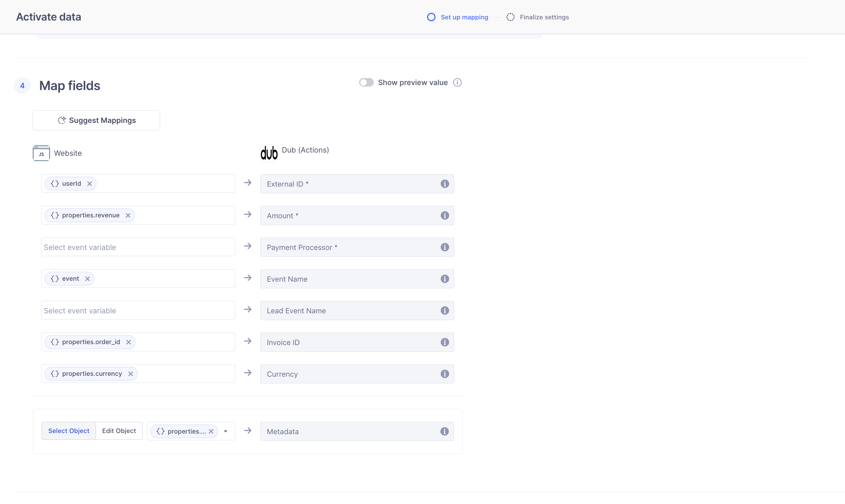Click info icon next to Payment Processor

point(445,247)
